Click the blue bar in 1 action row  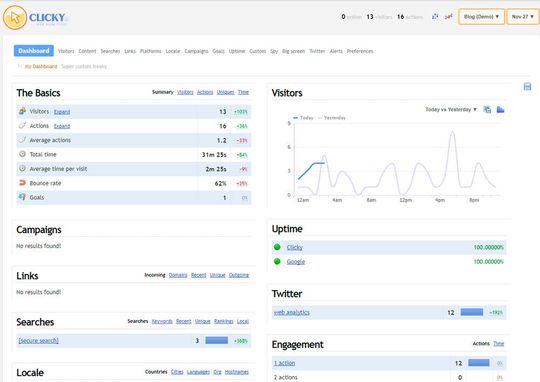pyautogui.click(x=479, y=363)
